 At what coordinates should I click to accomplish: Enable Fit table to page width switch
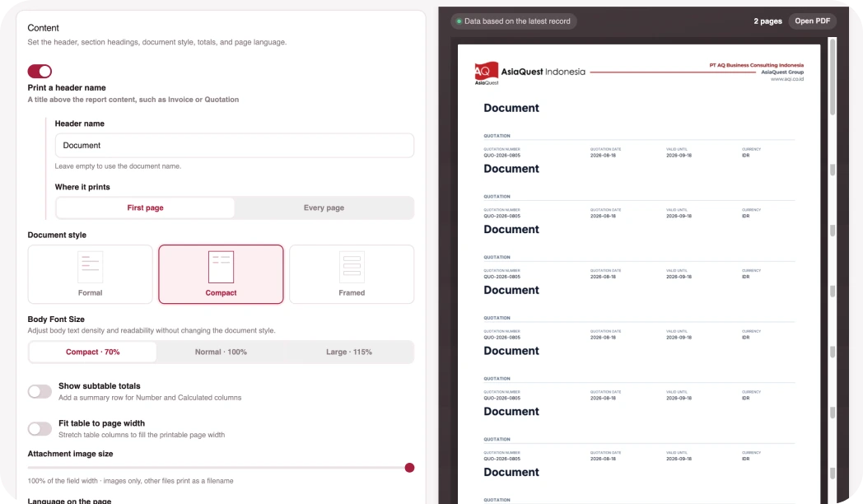click(40, 428)
